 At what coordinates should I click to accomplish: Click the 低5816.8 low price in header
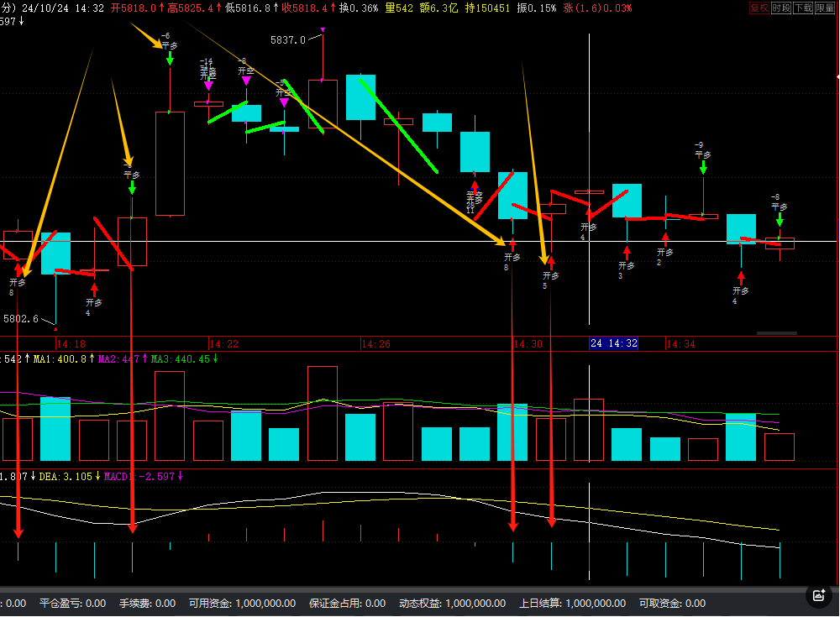251,8
